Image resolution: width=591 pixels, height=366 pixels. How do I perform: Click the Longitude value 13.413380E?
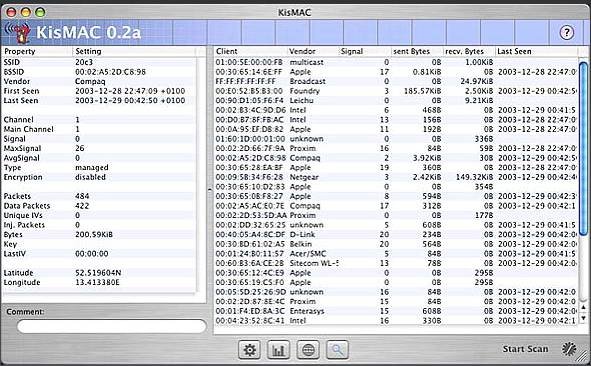tap(97, 282)
